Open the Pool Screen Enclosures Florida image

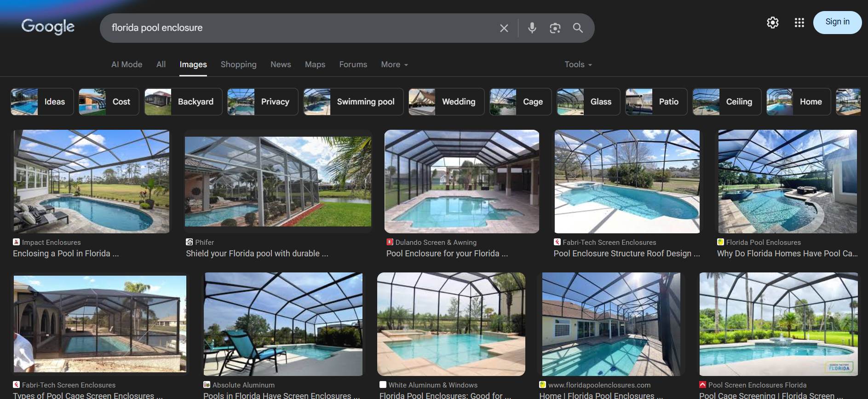pos(779,324)
